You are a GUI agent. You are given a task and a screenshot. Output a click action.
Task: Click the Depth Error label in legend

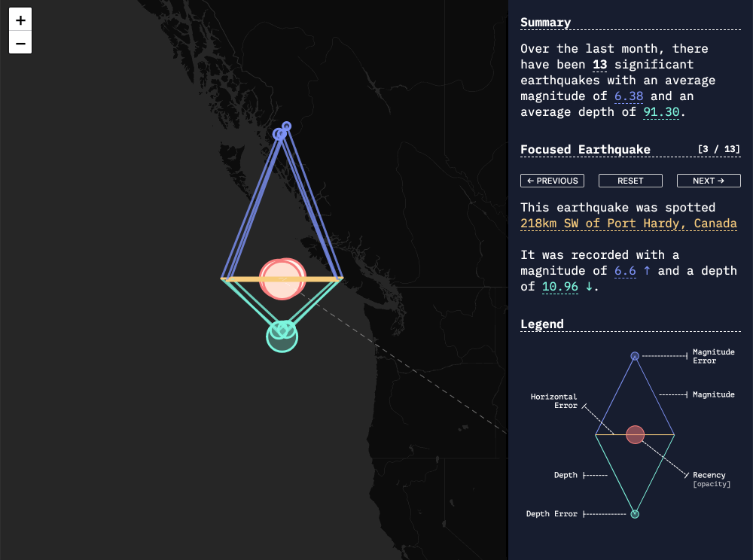click(x=551, y=514)
